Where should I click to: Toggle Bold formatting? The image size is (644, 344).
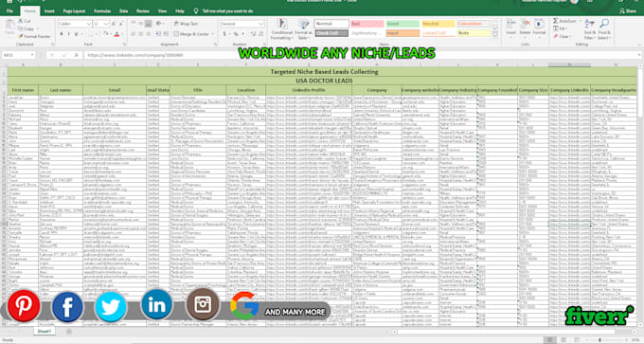tap(62, 34)
